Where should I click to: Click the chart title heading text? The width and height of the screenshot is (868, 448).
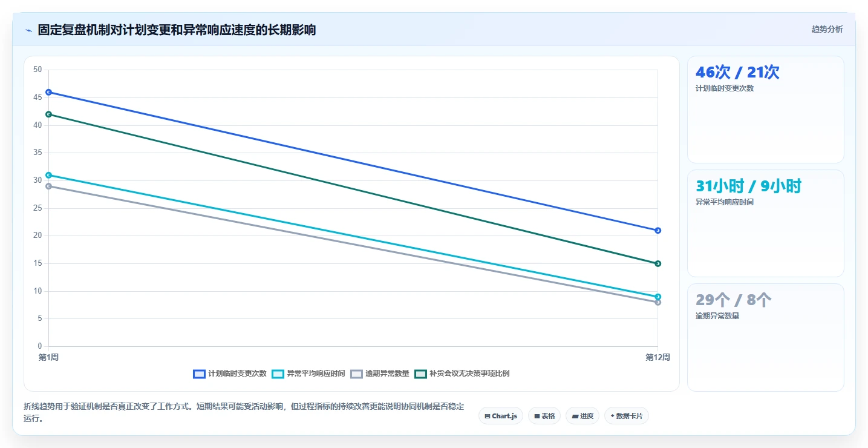point(177,30)
